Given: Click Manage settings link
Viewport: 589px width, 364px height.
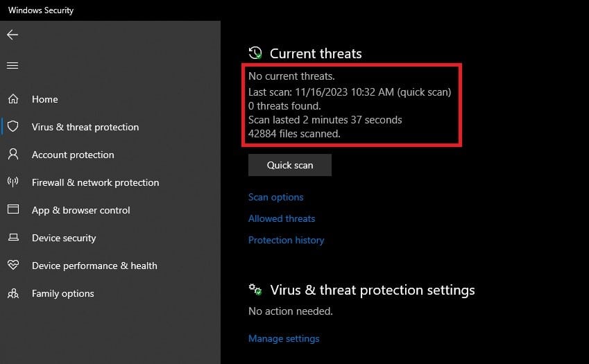Looking at the screenshot, I should [x=284, y=338].
